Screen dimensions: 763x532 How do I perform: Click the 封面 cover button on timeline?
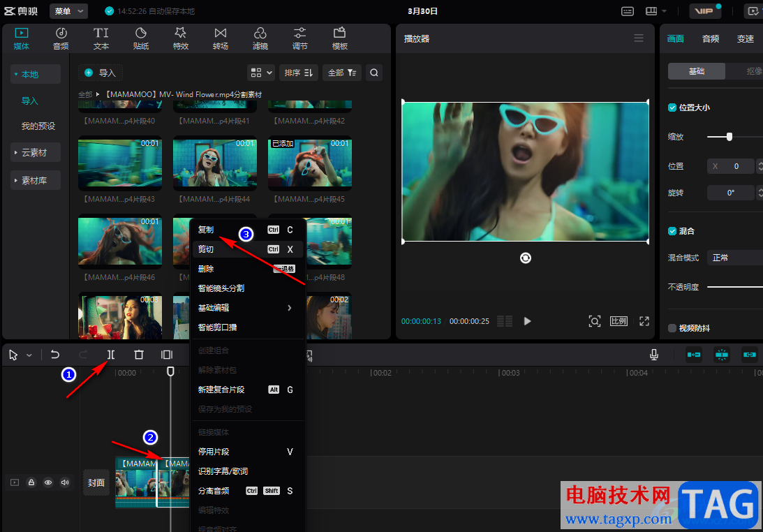[x=96, y=482]
